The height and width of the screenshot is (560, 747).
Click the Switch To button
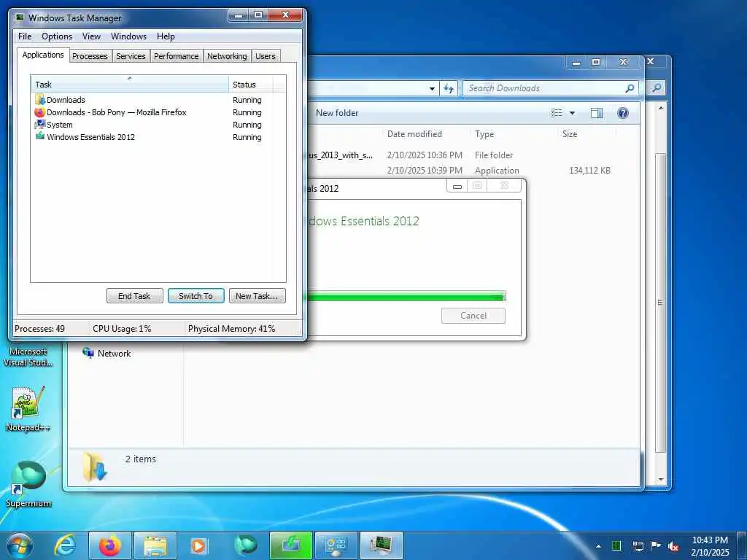(x=196, y=296)
